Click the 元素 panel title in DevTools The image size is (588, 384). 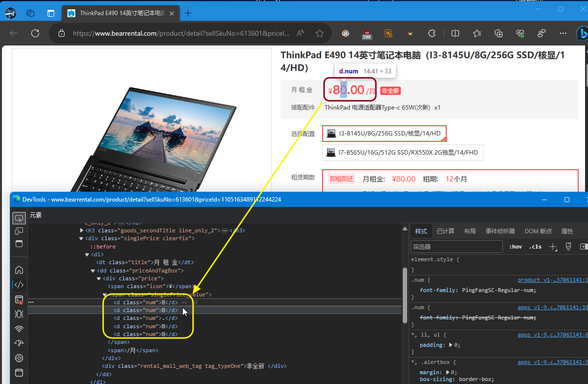36,215
